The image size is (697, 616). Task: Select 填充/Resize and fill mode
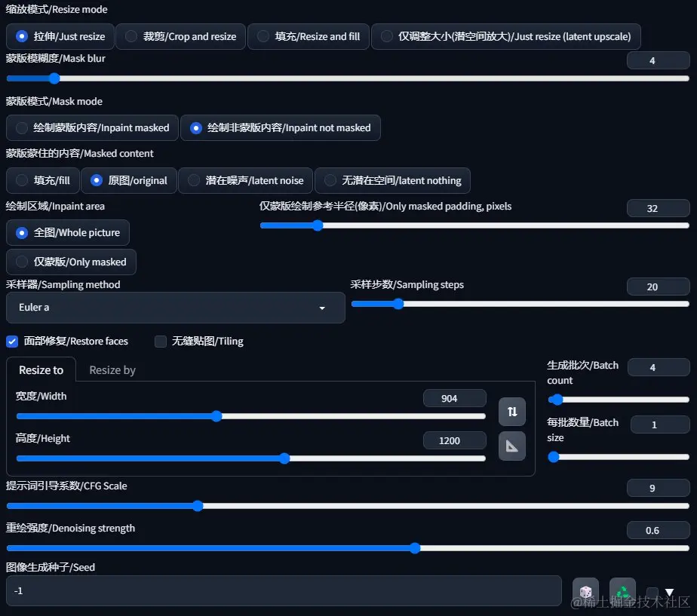(309, 36)
